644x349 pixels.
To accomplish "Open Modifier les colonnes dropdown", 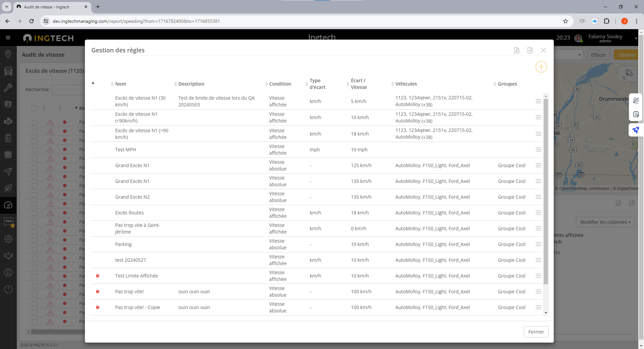I will [x=605, y=222].
